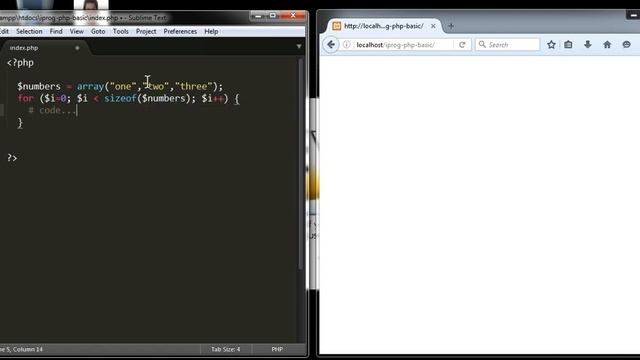Open the browser downloads arrow
Viewport: 640px width, 360px height.
pos(587,44)
